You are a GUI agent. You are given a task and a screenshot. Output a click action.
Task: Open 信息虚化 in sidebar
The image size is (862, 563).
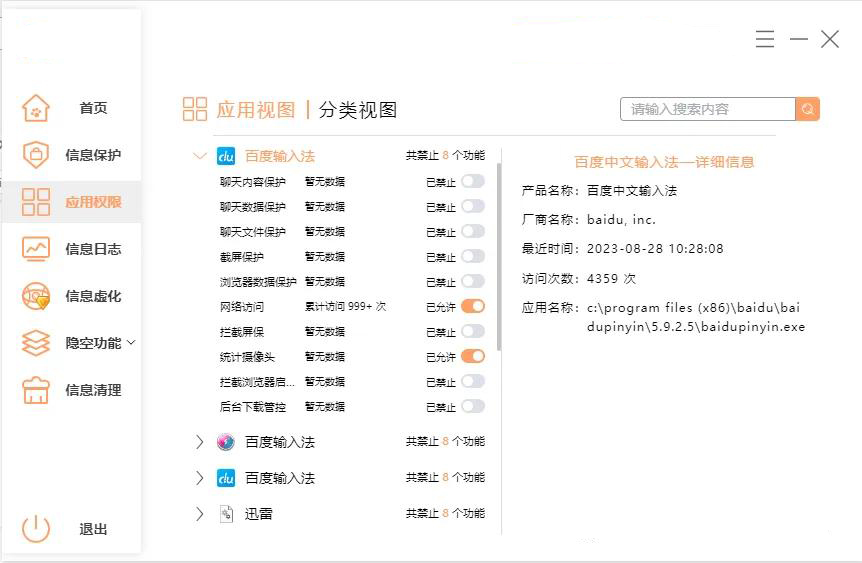(93, 296)
